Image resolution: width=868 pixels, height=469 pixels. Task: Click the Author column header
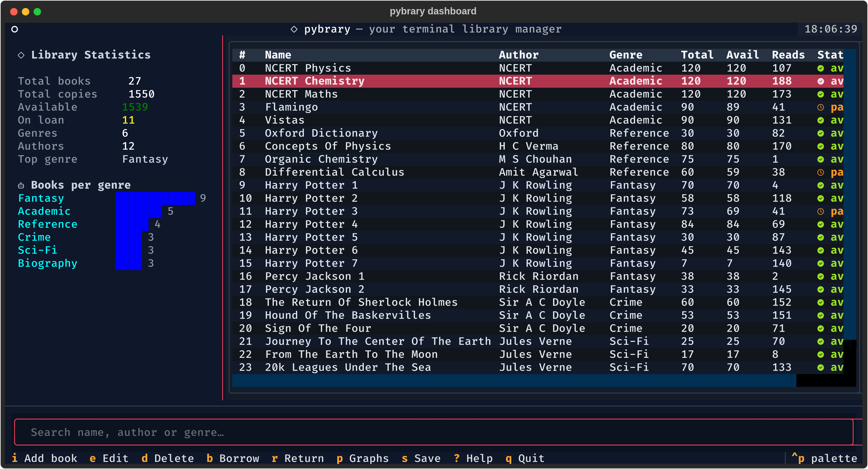point(519,55)
